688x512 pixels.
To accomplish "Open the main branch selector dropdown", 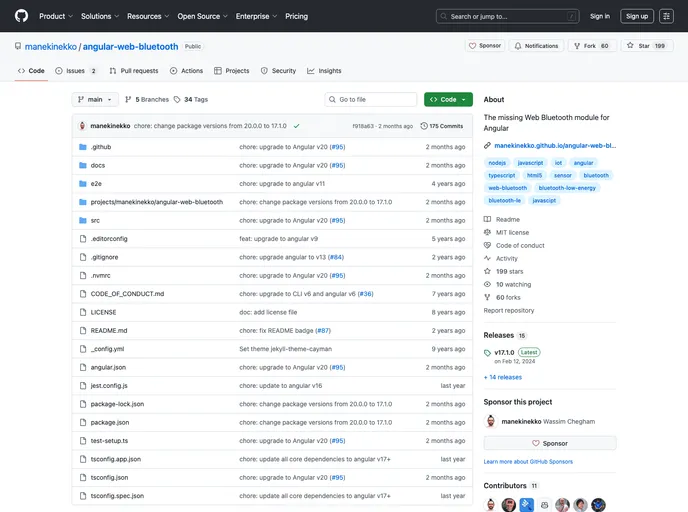I will click(95, 100).
